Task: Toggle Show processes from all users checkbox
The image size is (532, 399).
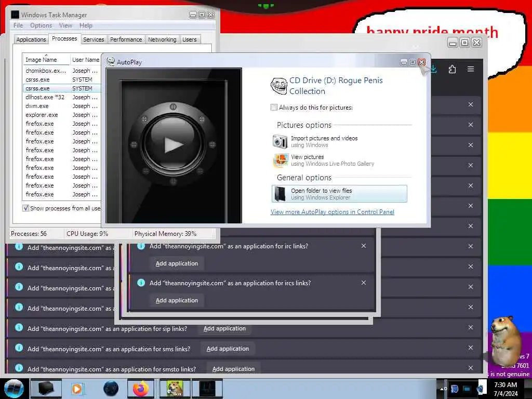Action: point(25,208)
